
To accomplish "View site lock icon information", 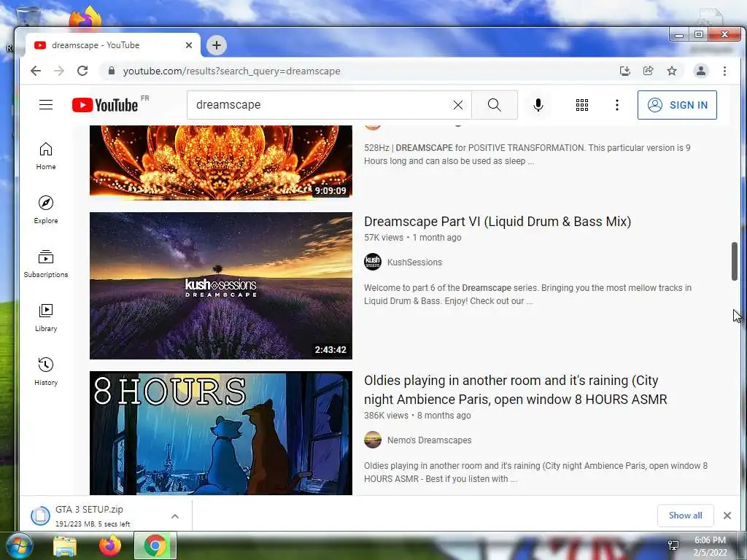I will (x=112, y=71).
